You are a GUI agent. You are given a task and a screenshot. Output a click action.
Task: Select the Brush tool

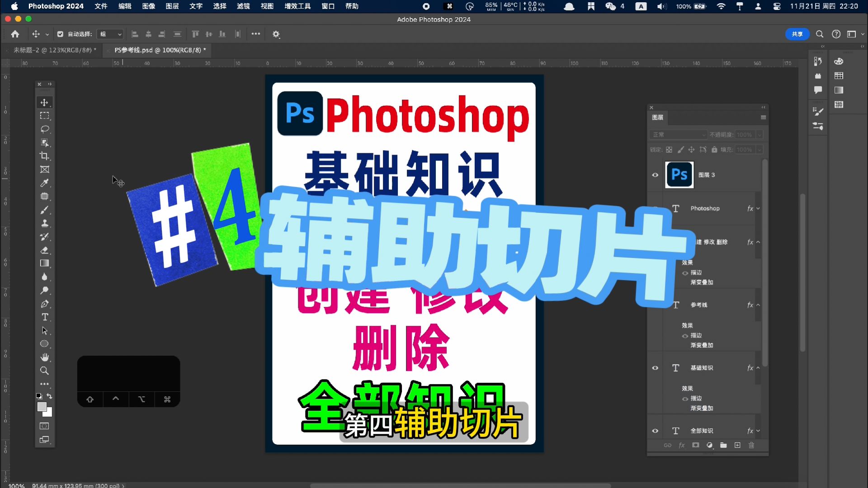pyautogui.click(x=44, y=210)
